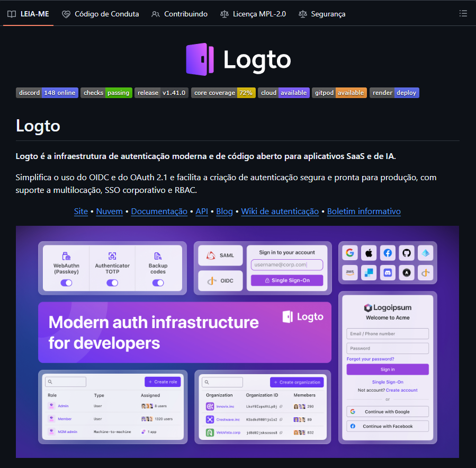The image size is (476, 468).
Task: Click the Email / Phone number field
Action: tap(388, 334)
